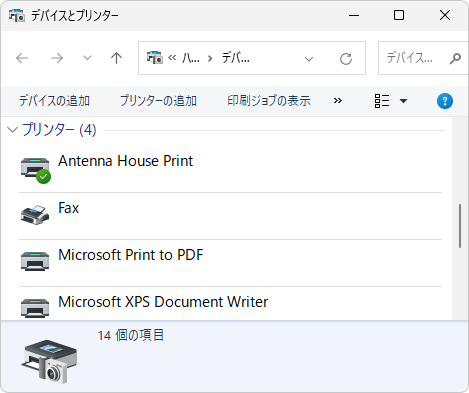Select Antenna House Print printer icon
Image resolution: width=469 pixels, height=393 pixels.
pos(35,170)
